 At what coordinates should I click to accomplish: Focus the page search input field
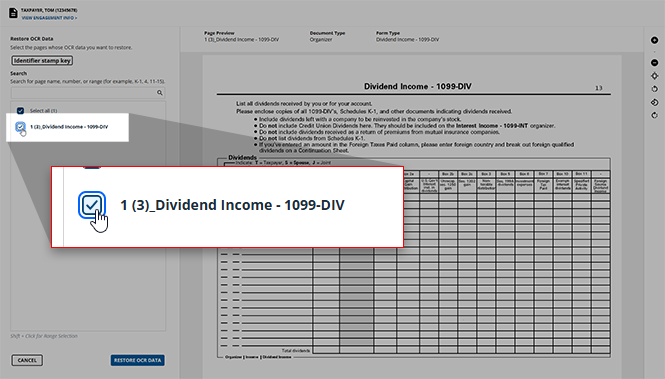(x=88, y=92)
